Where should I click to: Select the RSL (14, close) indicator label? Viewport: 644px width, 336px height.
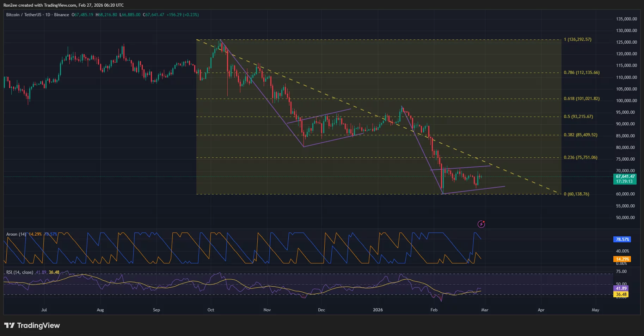[x=19, y=272]
